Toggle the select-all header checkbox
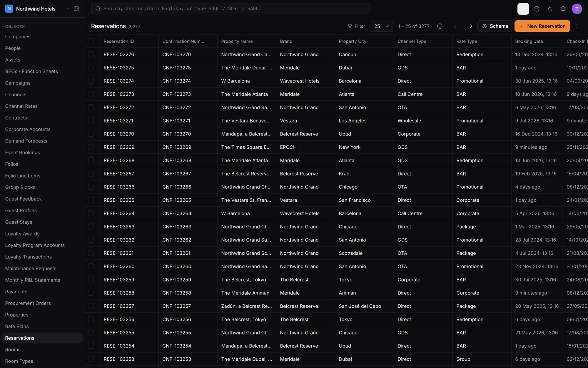 [91, 41]
